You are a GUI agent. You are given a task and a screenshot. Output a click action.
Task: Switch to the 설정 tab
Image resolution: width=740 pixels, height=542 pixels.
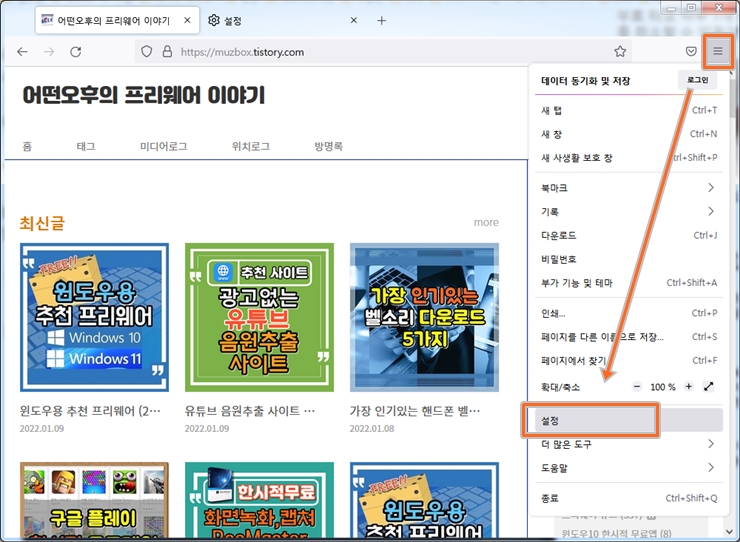[283, 20]
